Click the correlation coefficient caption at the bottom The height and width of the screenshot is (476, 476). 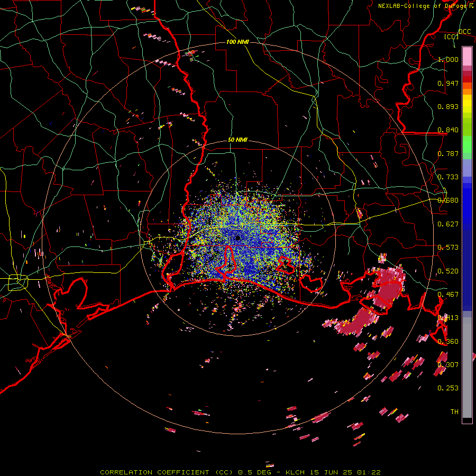(241, 472)
